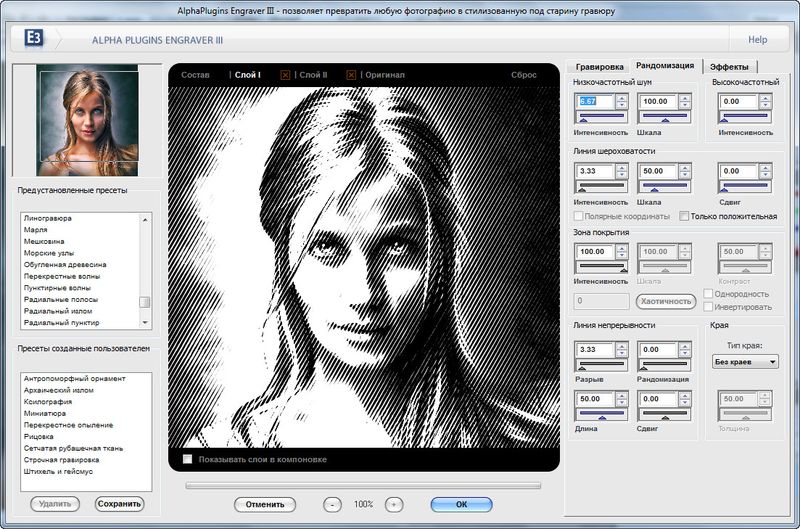The image size is (800, 529).
Task: Enable Показывать слои в компоновке checkbox
Action: point(188,459)
